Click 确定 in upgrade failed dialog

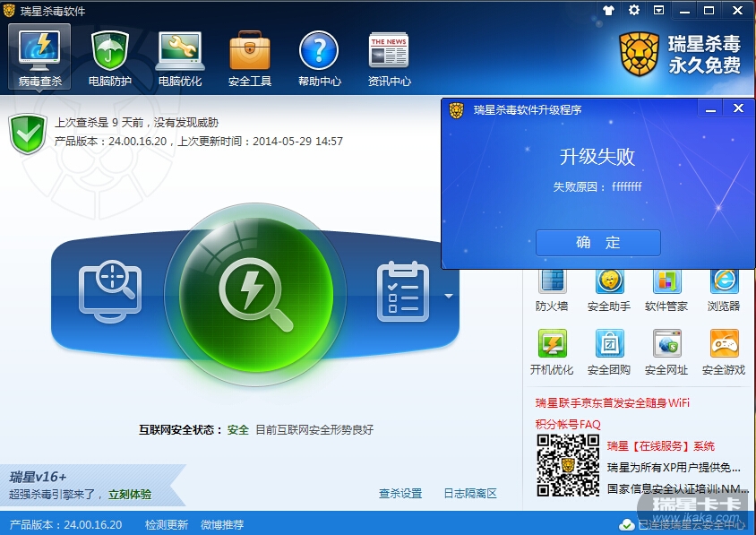(x=597, y=242)
